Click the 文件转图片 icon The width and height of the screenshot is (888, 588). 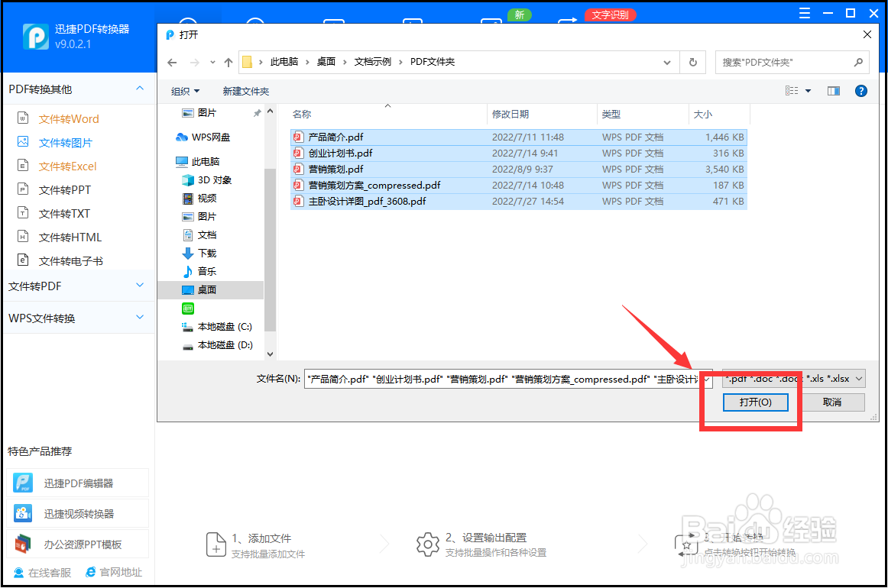[x=23, y=141]
